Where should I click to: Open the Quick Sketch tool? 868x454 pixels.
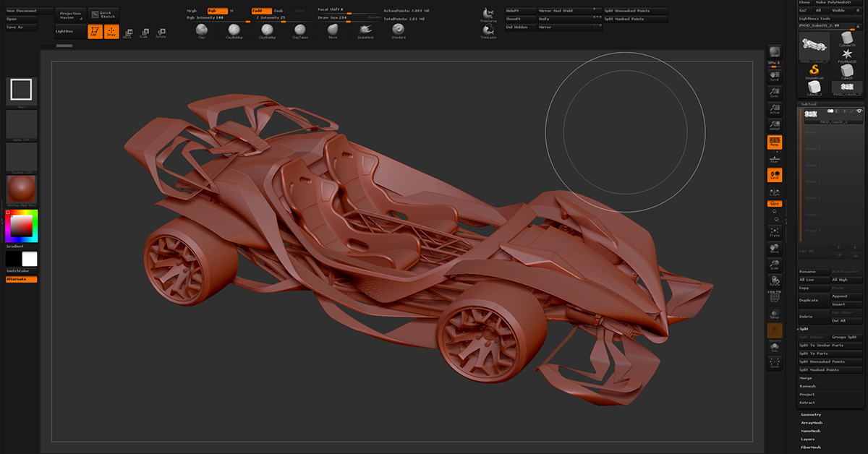tap(104, 14)
